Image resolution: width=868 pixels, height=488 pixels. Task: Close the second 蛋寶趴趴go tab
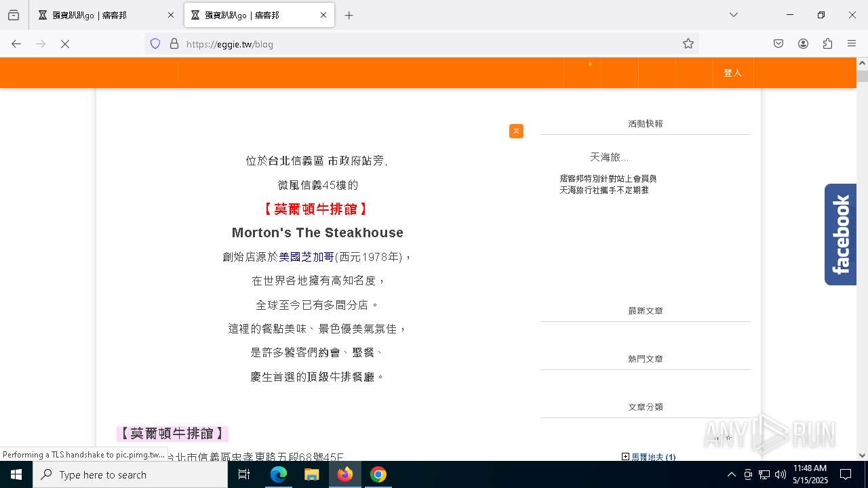(323, 15)
